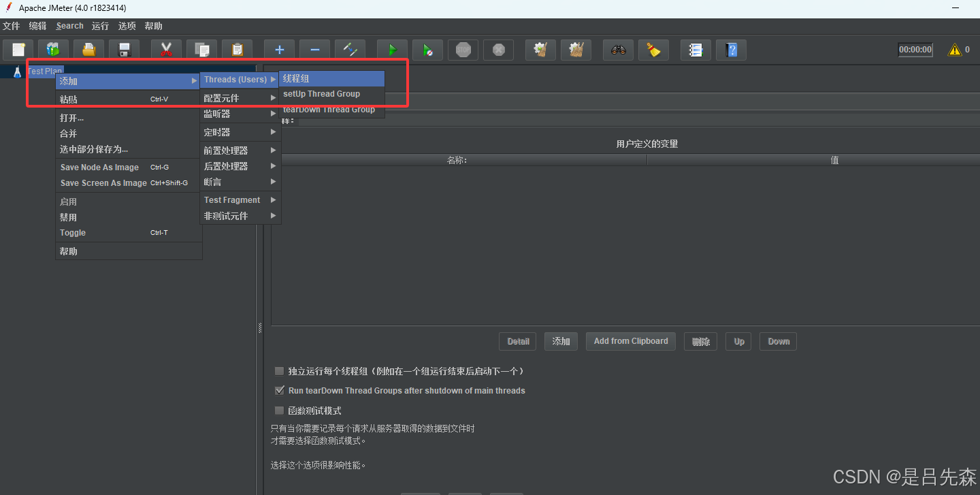980x495 pixels.
Task: Click the Copy toolbar icon
Action: pyautogui.click(x=201, y=50)
